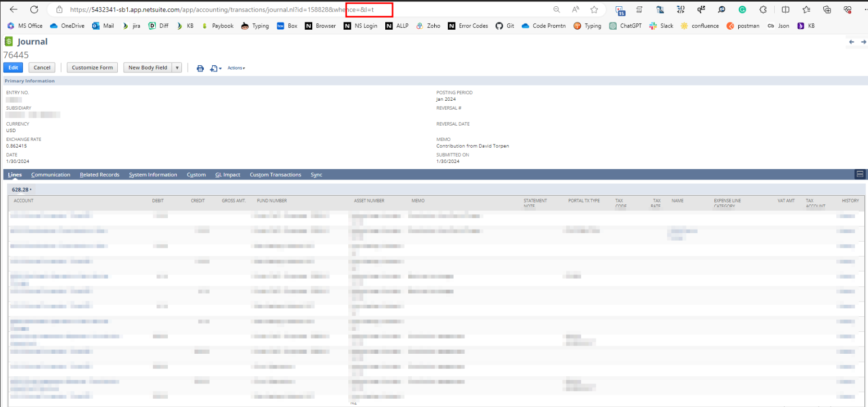
Task: Go to previous record arrow
Action: [851, 42]
